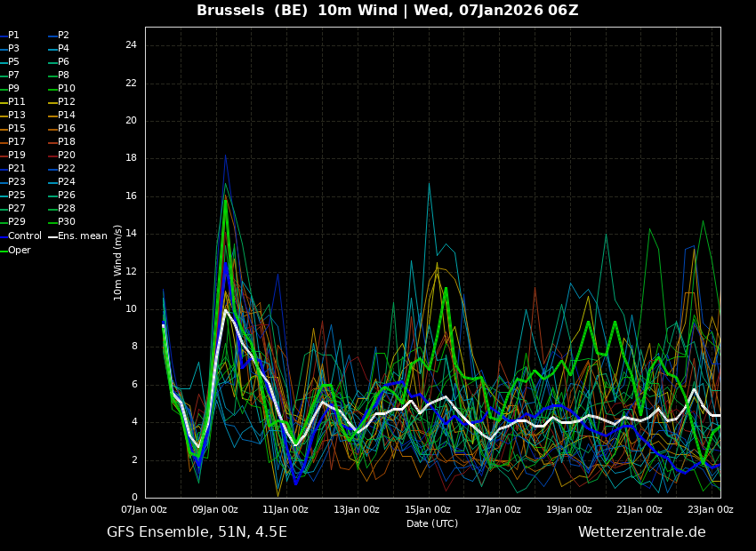
Task: Click the y-axis value 4
Action: (134, 422)
